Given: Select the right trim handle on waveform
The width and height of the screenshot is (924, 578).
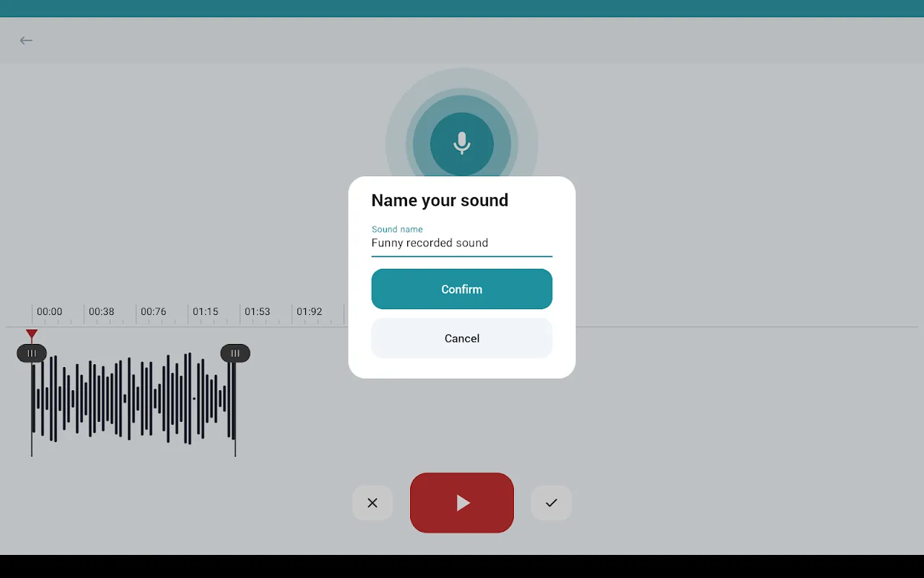Looking at the screenshot, I should click(235, 353).
